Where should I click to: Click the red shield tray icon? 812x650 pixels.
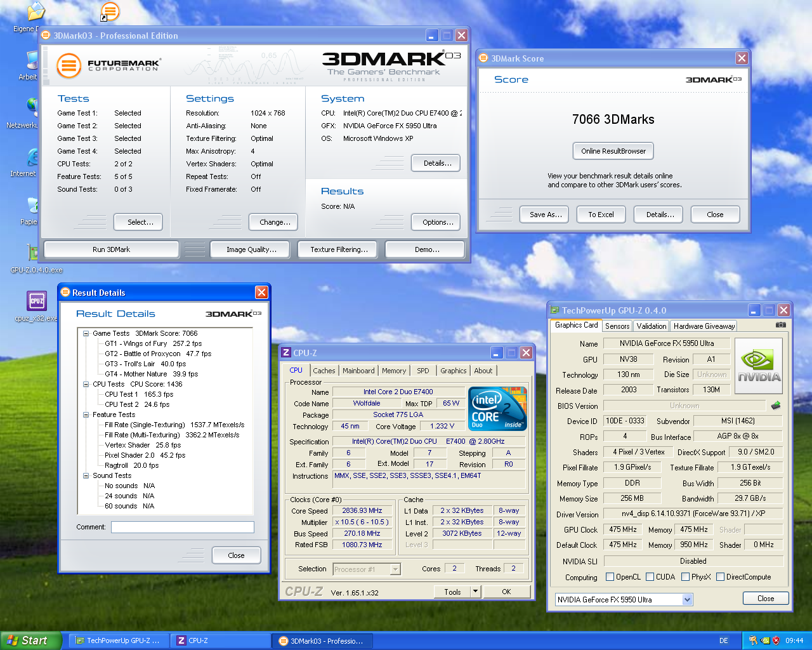775,640
